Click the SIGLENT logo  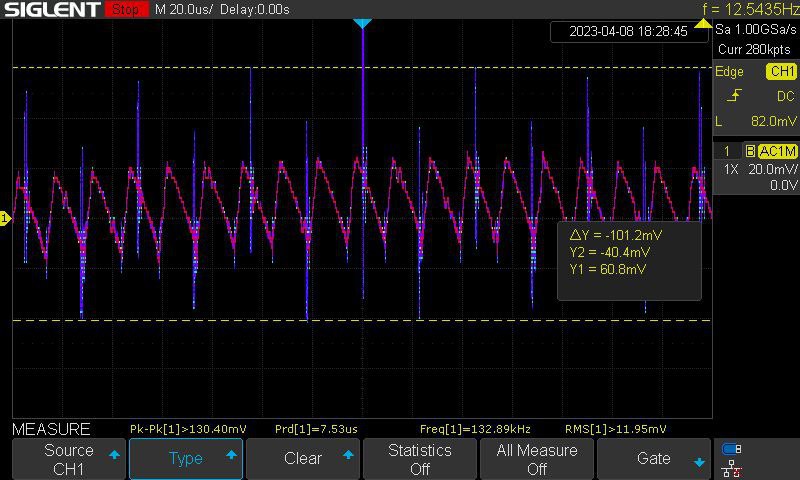[52, 9]
